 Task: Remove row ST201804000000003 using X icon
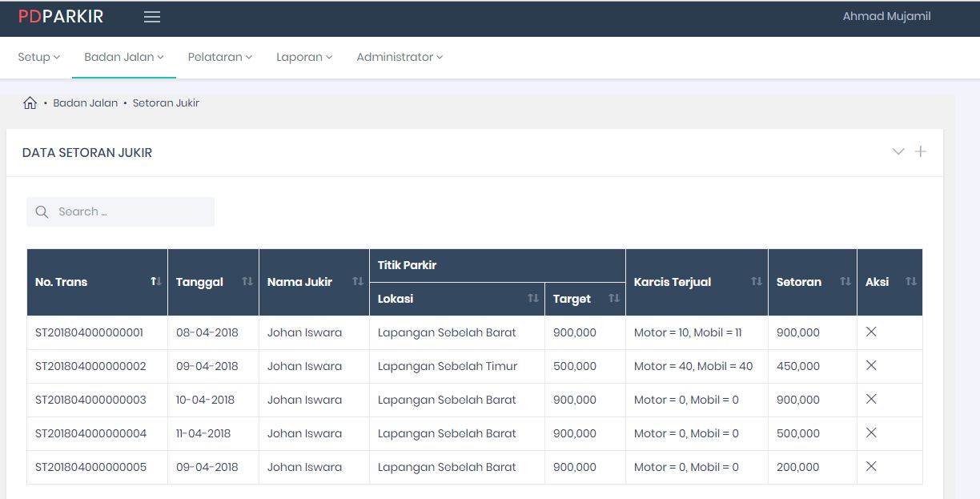click(x=871, y=399)
